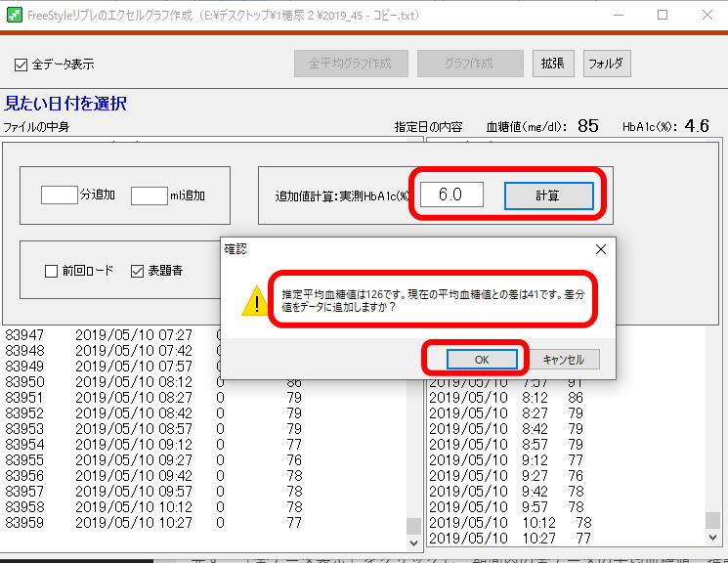Viewport: 728px width, 563px height.
Task: Click the left list scrollbar down arrow
Action: (x=413, y=541)
